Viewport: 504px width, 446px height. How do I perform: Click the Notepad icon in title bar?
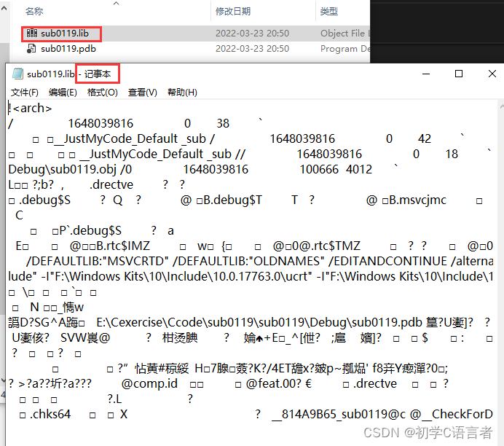click(17, 74)
